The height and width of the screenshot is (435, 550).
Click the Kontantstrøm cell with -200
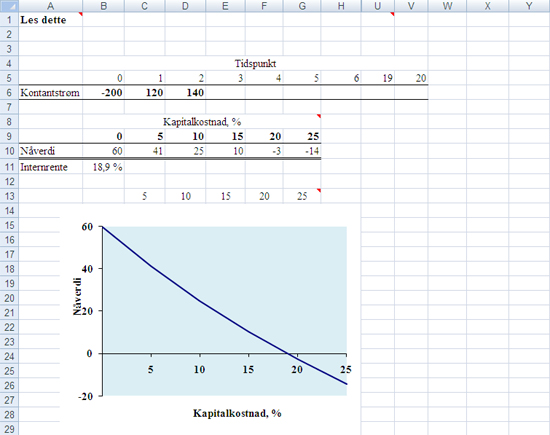pos(103,93)
